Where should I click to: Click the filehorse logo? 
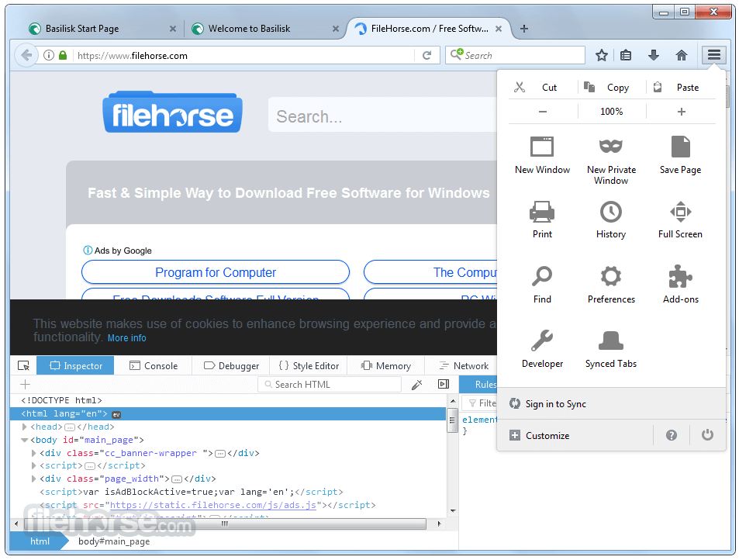(172, 112)
